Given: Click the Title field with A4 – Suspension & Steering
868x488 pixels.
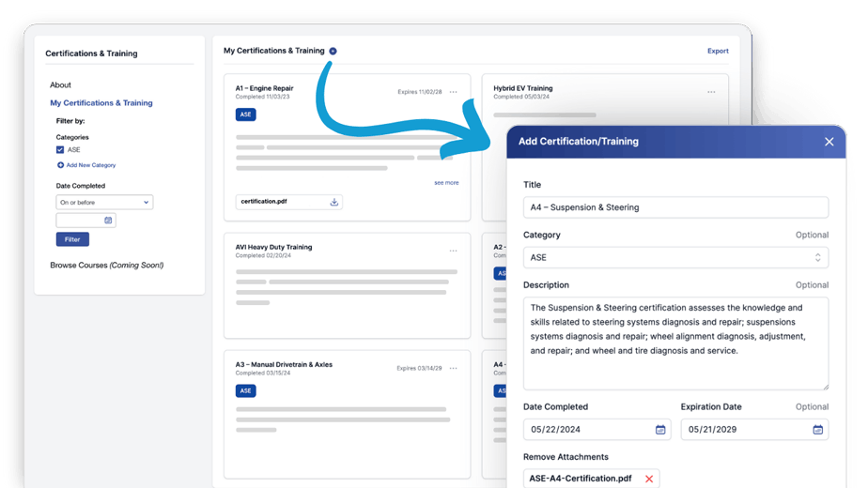Looking at the screenshot, I should coord(675,207).
